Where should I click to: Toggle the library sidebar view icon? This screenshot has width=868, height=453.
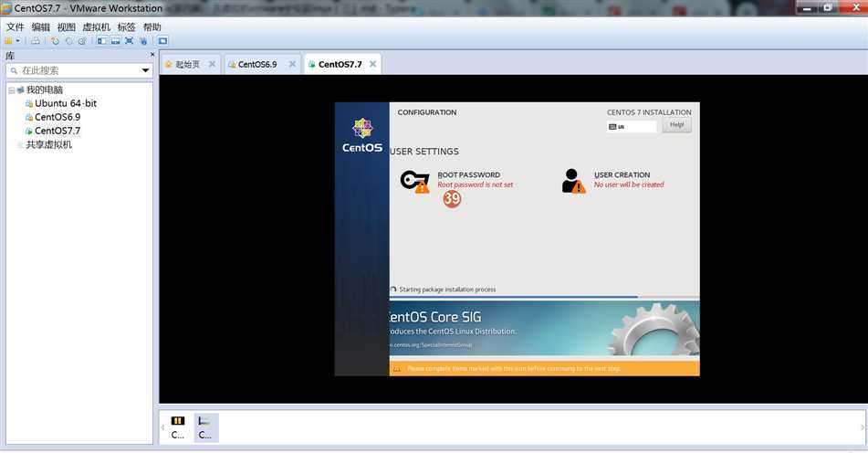(x=102, y=41)
